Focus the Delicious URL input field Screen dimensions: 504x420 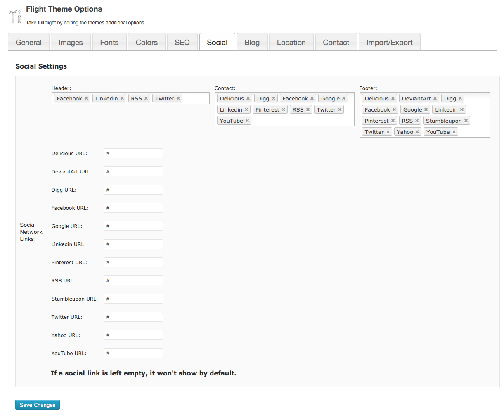point(133,153)
